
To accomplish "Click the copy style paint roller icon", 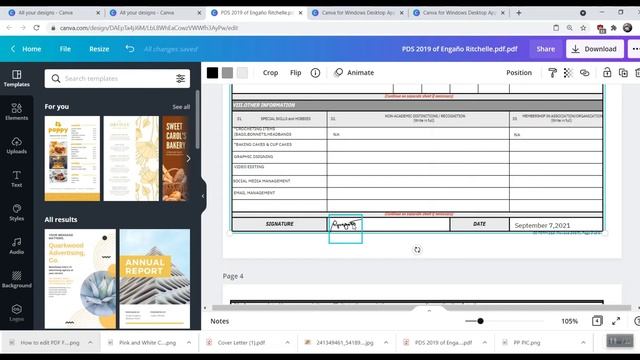I will [x=552, y=73].
